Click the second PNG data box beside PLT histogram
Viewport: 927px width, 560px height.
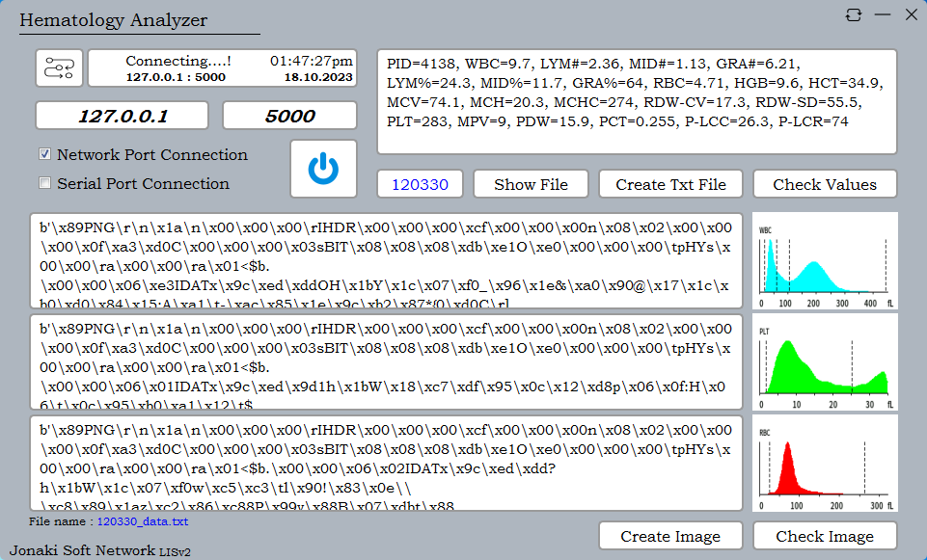tap(387, 361)
